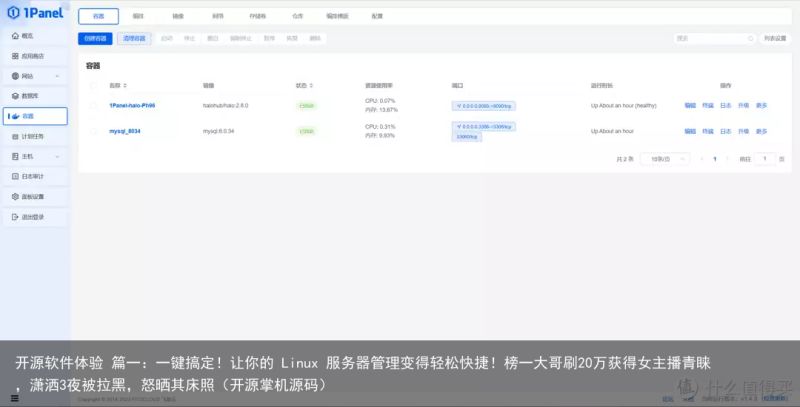Click the 面板设置 gear icon
Screen dimensions: 800x407
click(x=15, y=196)
